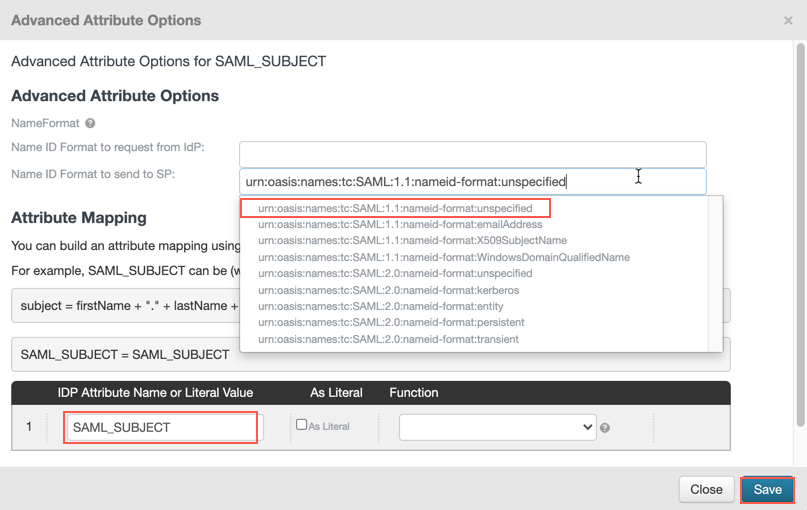Screen dimensions: 807x510
Task: Click the Name ID Format to send field
Action: [472, 181]
